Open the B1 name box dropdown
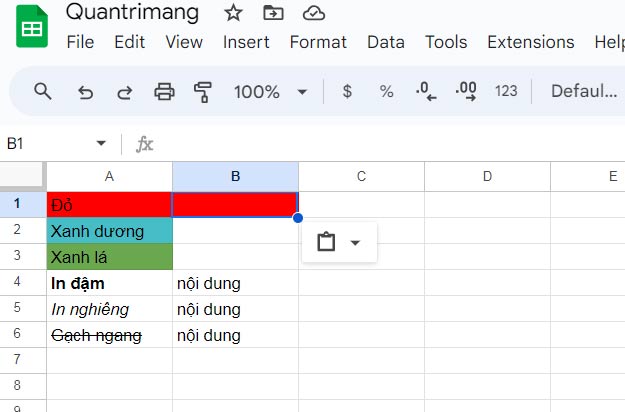 coord(100,144)
